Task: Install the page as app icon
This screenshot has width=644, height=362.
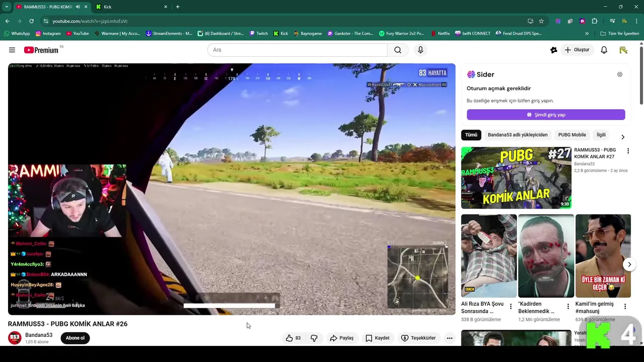Action: pos(530,21)
